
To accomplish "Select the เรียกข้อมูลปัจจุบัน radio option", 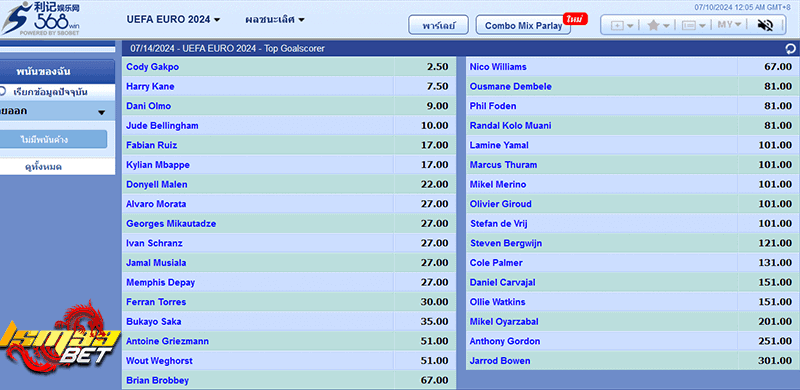I will click(x=3, y=92).
